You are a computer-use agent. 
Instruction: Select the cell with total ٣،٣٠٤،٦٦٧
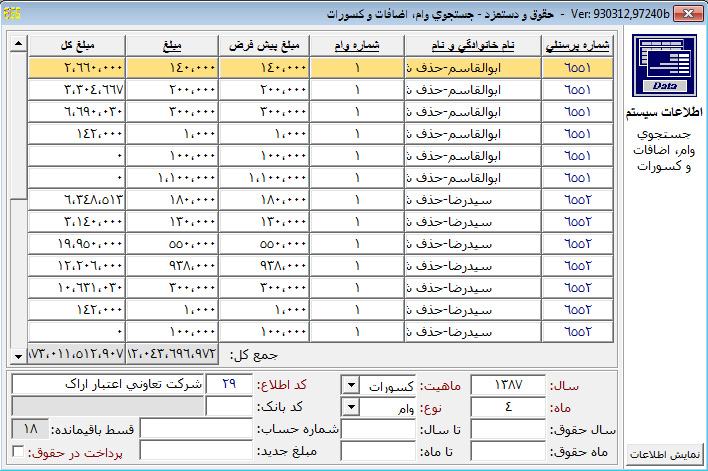click(77, 90)
